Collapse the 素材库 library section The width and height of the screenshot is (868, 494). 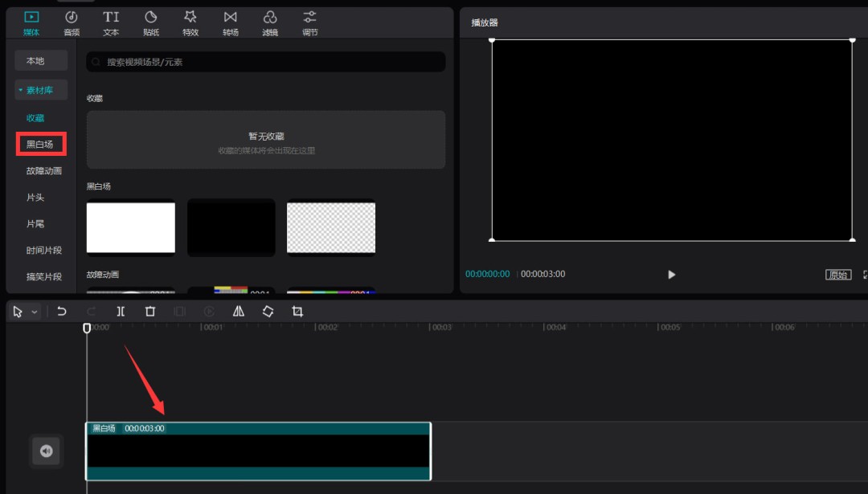pos(21,91)
